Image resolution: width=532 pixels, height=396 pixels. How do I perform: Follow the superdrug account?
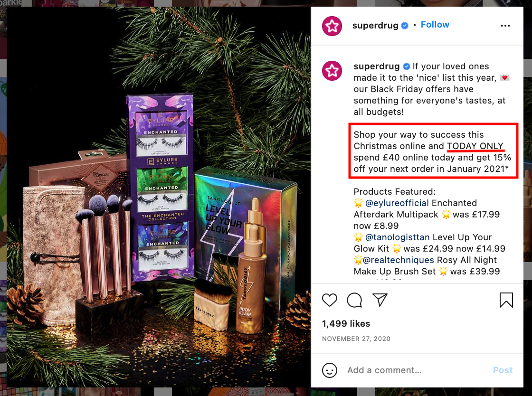pos(435,25)
